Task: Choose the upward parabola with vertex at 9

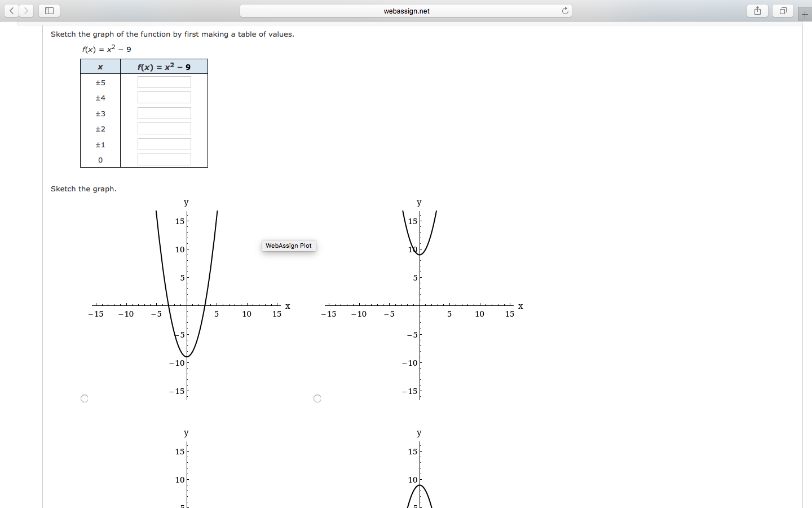Action: [317, 398]
